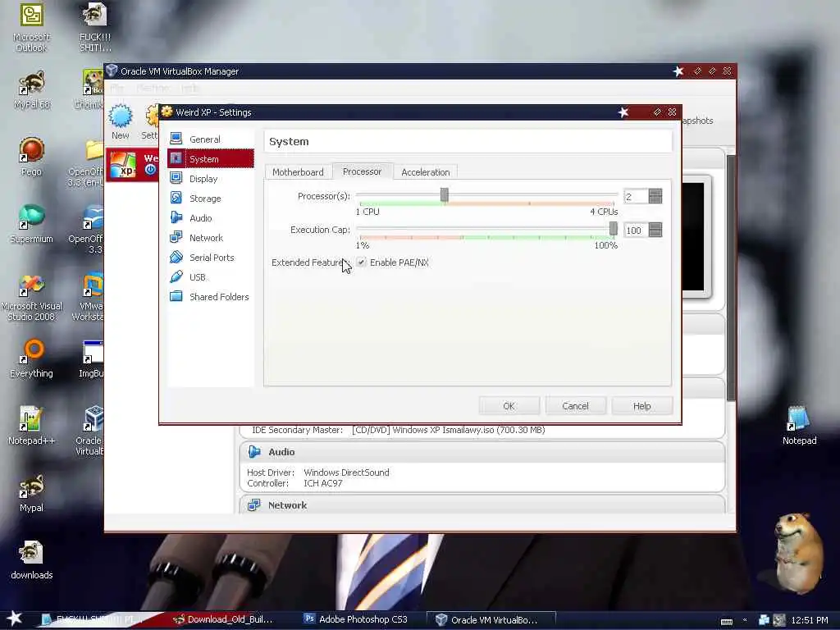Toggle Enable PAE/NX checkbox
840x630 pixels.
coord(361,262)
